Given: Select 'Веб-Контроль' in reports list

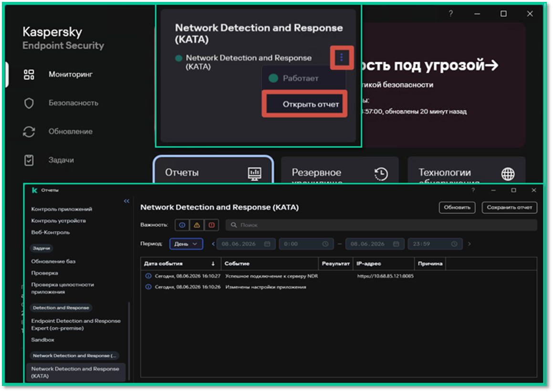Looking at the screenshot, I should pyautogui.click(x=51, y=232).
